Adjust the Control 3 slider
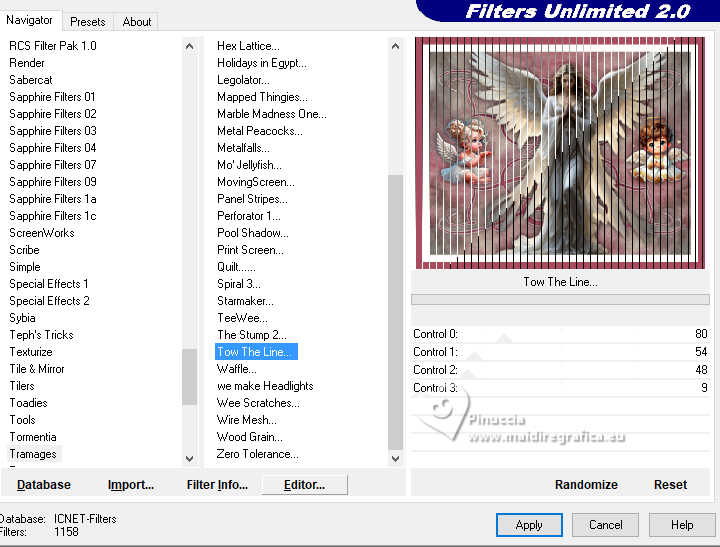The image size is (720, 547). 560,388
